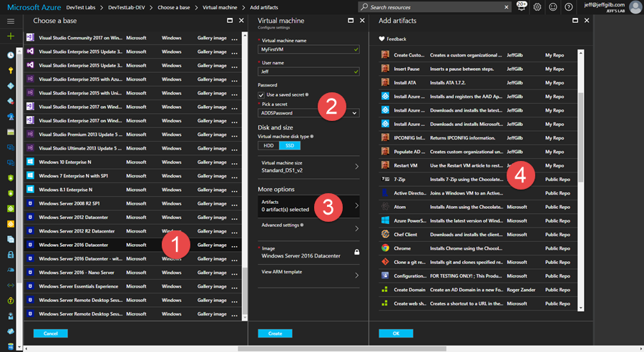Click the 7-Zip artifact icon
Viewport: 644px width, 352px height.
tap(385, 179)
